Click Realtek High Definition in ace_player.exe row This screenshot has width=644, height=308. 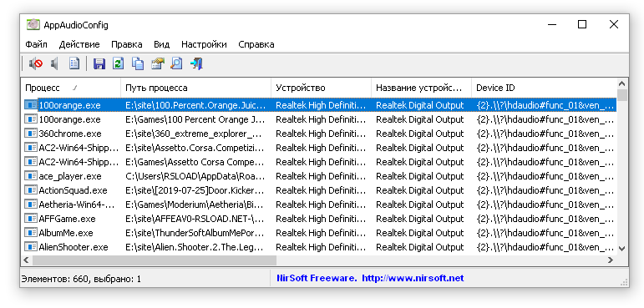pyautogui.click(x=321, y=176)
